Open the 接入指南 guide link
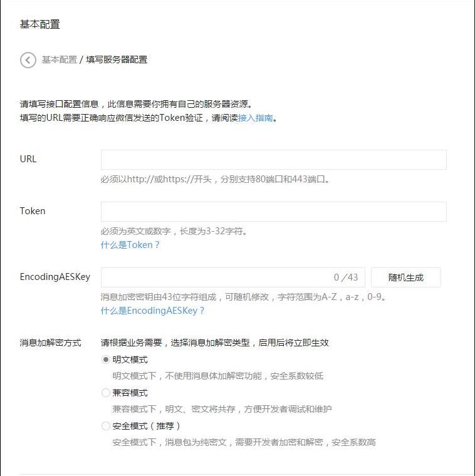The width and height of the screenshot is (475, 476). click(256, 118)
